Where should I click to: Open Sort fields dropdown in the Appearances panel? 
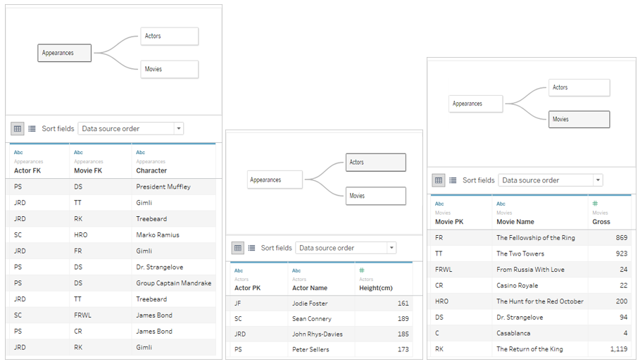coord(130,129)
